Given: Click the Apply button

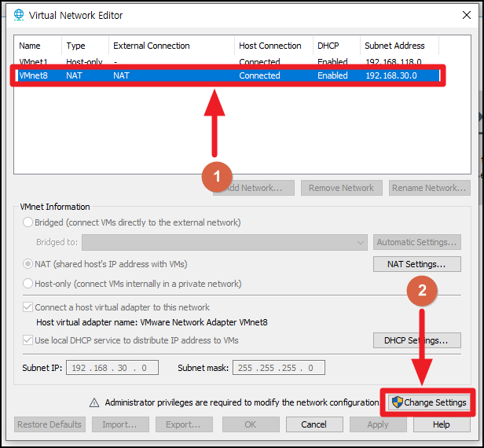Looking at the screenshot, I should (x=378, y=424).
